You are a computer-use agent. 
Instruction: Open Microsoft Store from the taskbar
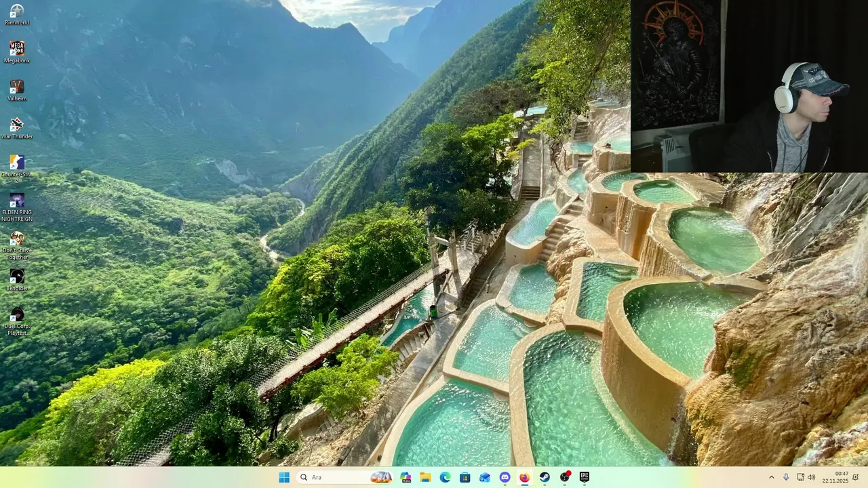point(465,477)
